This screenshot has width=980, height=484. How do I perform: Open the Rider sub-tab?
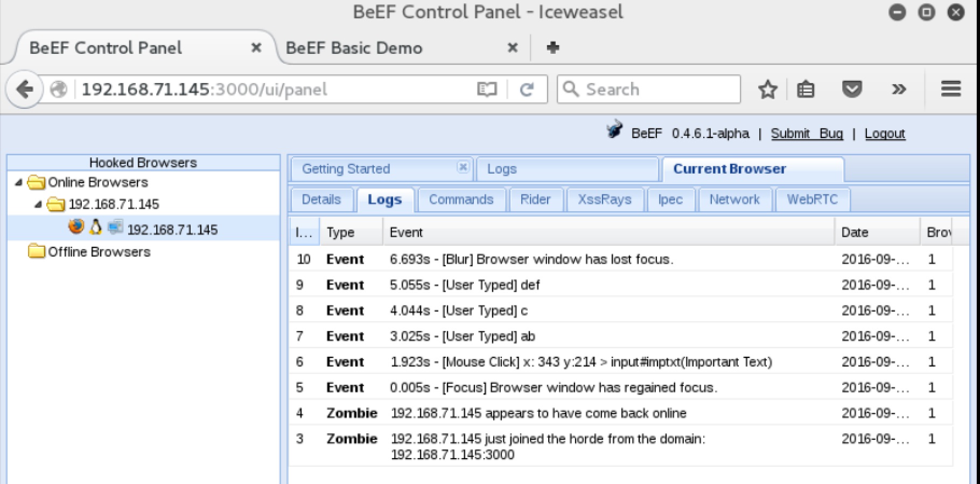(x=536, y=199)
